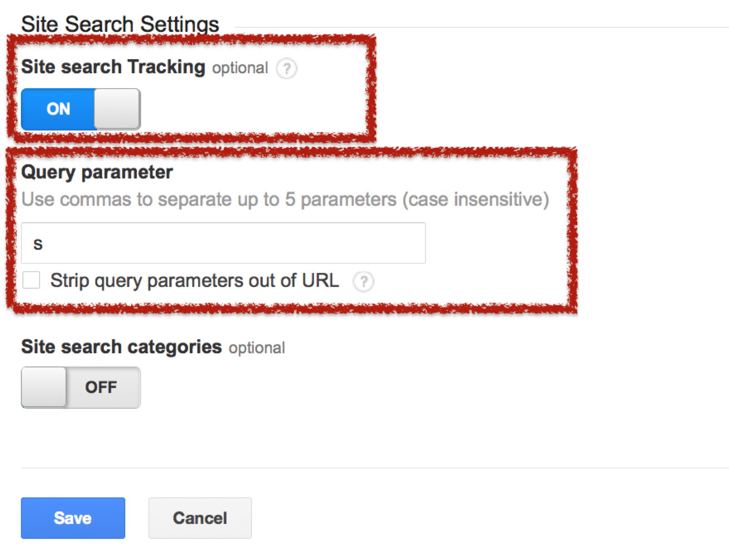Click the Site search Tracking label
The width and height of the screenshot is (729, 560).
[113, 67]
